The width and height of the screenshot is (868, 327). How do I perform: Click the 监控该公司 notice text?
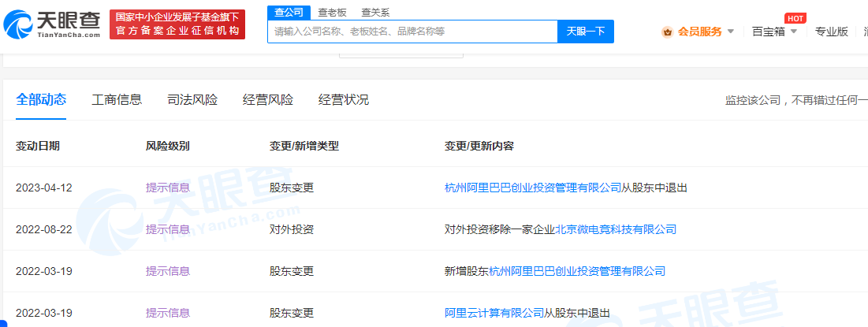pos(796,100)
